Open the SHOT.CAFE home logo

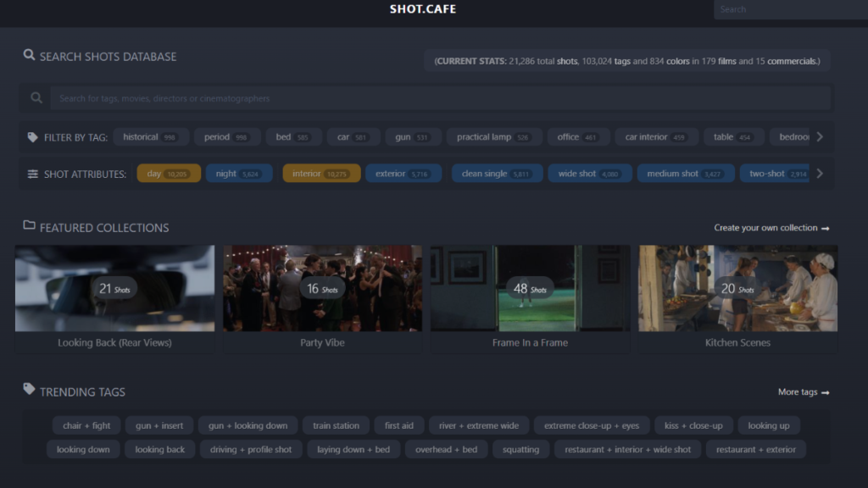[422, 9]
